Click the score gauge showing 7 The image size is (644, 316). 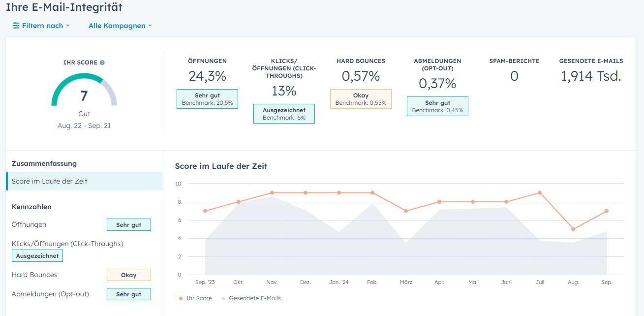point(84,93)
